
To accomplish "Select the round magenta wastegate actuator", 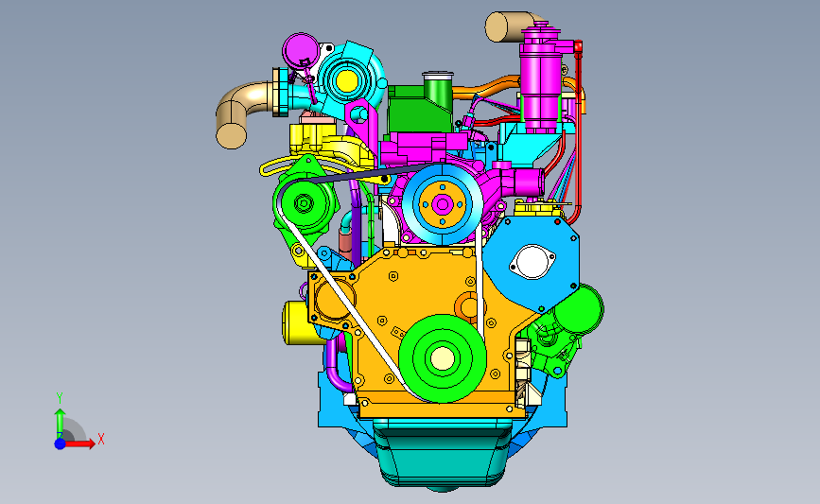I will 301,50.
